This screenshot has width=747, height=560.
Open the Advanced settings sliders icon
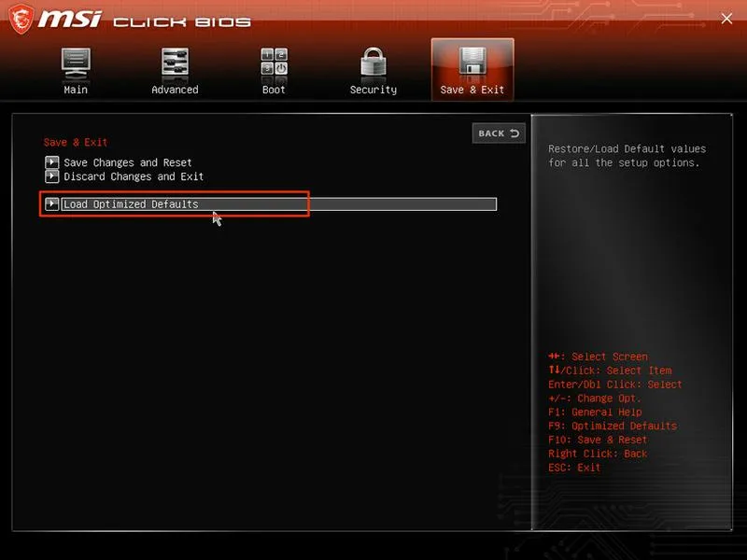pos(175,63)
